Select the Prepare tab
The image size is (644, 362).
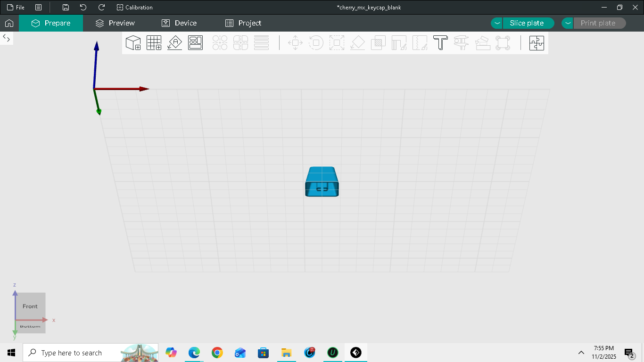51,23
